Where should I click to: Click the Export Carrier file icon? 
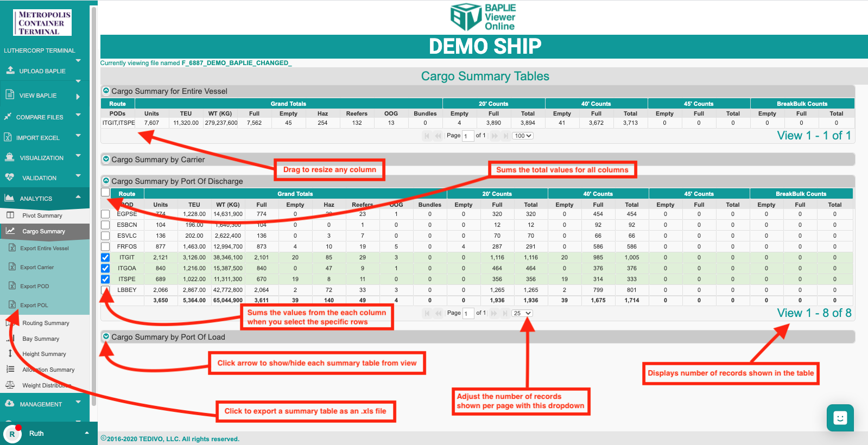(12, 267)
